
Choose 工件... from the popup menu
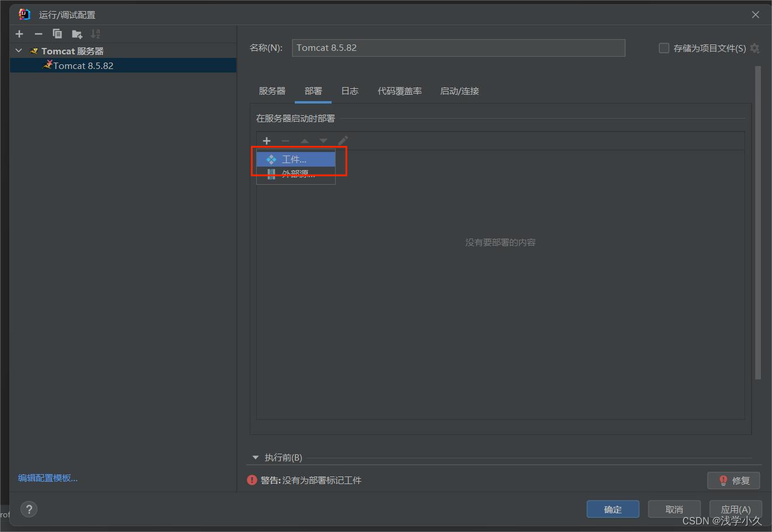(x=296, y=159)
